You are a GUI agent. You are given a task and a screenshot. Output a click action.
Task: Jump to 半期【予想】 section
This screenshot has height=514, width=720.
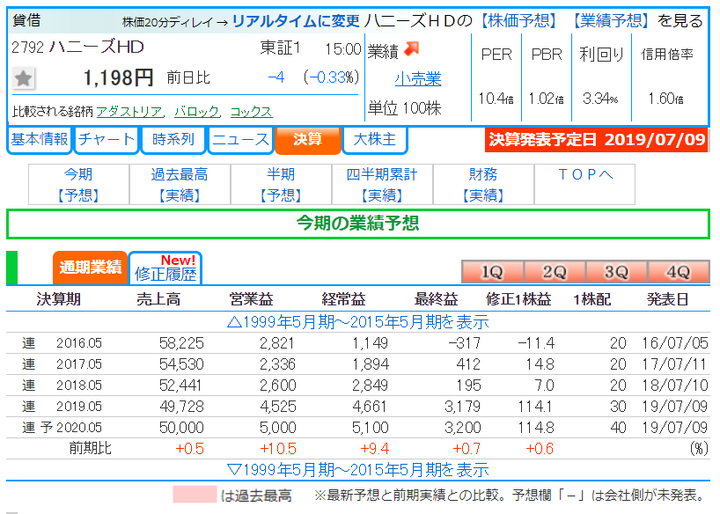pos(281,185)
